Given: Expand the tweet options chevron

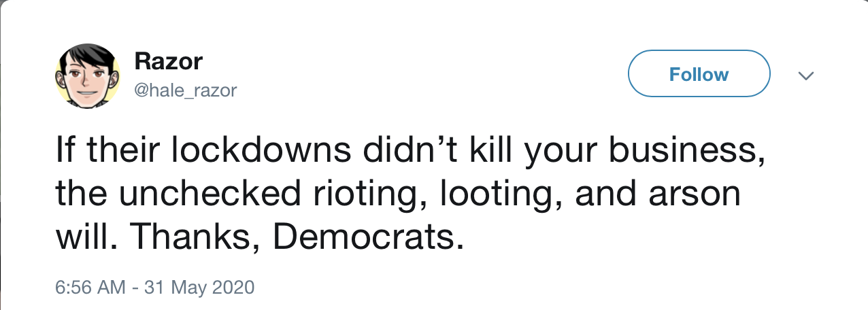Looking at the screenshot, I should point(806,75).
